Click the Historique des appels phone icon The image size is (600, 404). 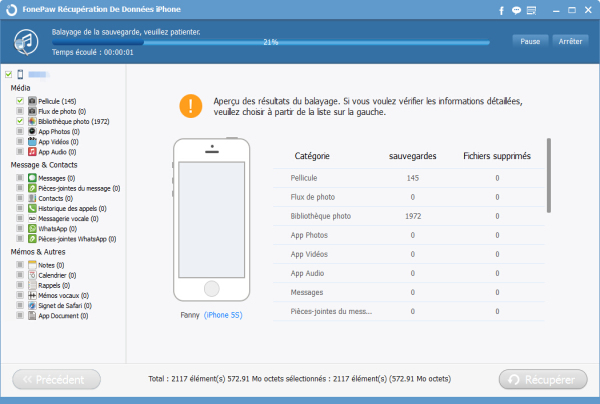pos(32,208)
